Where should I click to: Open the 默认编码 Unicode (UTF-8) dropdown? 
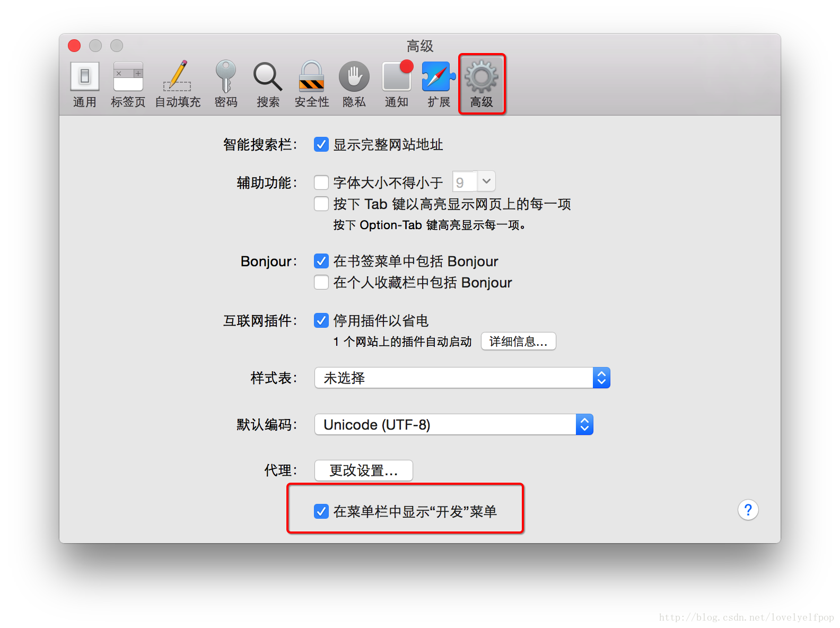[454, 424]
